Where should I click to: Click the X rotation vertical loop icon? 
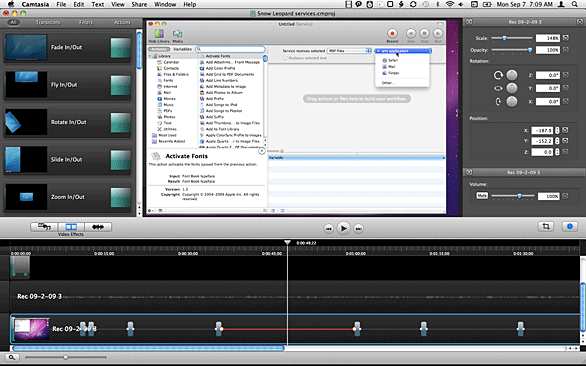pyautogui.click(x=498, y=101)
